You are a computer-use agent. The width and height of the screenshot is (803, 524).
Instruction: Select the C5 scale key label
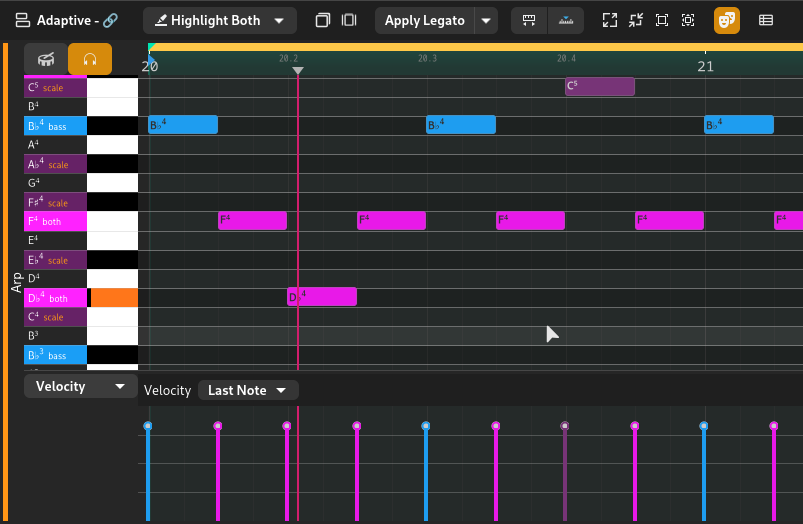[55, 88]
